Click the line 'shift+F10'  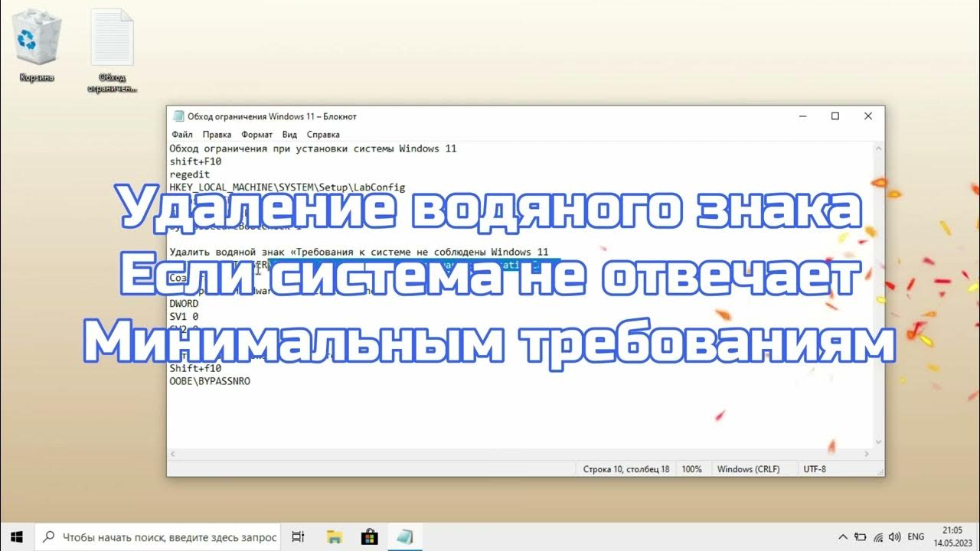click(195, 161)
